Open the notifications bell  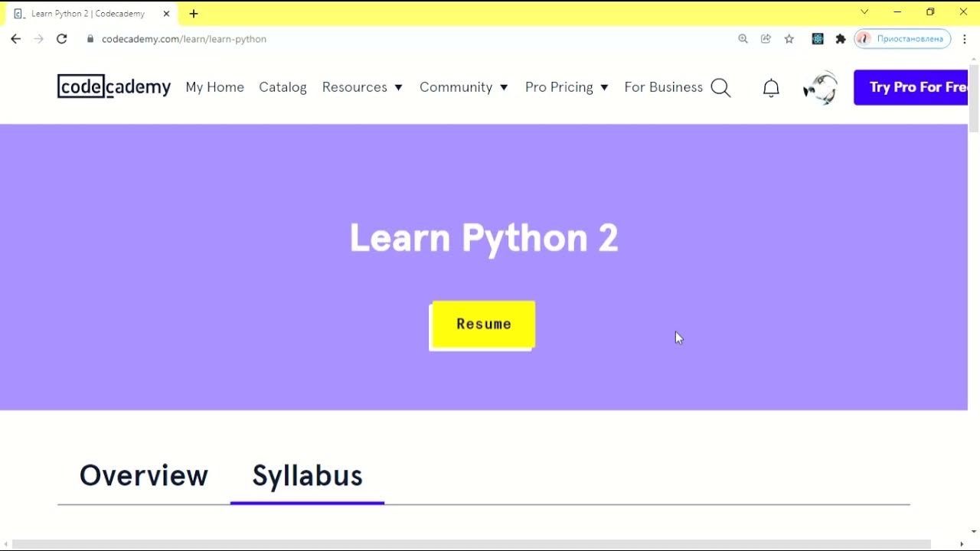pyautogui.click(x=771, y=88)
